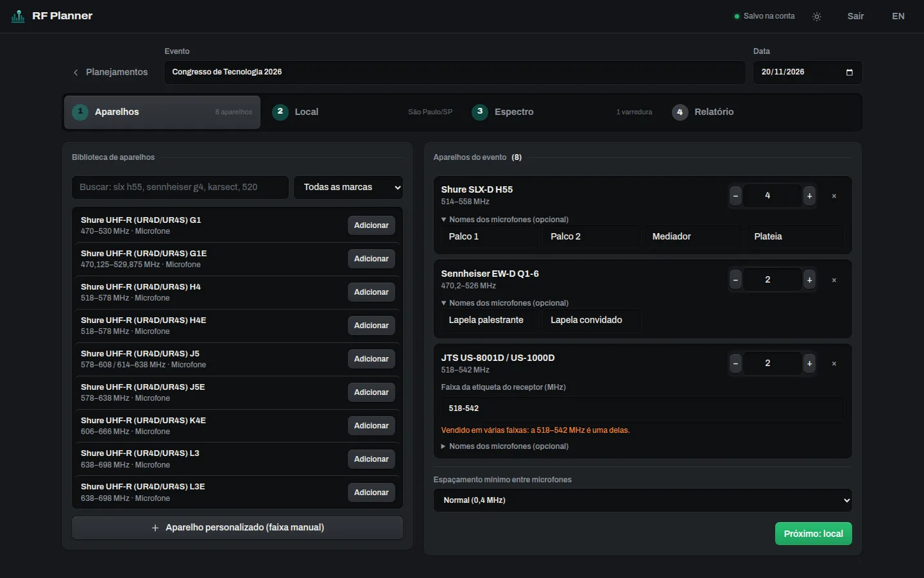924x578 pixels.
Task: Click the Shure UHF-R K4E 606–666 MHz row
Action: pos(237,426)
